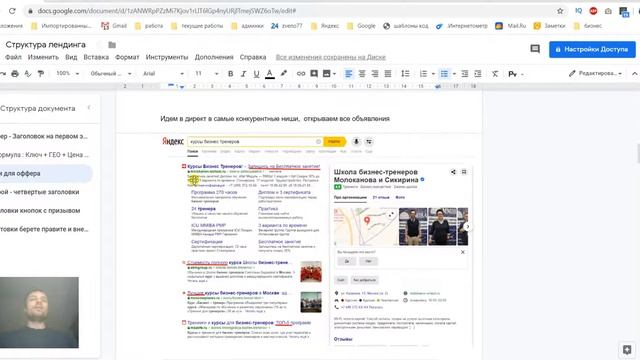Screen dimensions: 640x360
Task: Bookmark this page with the star icon
Action: coord(560,11)
